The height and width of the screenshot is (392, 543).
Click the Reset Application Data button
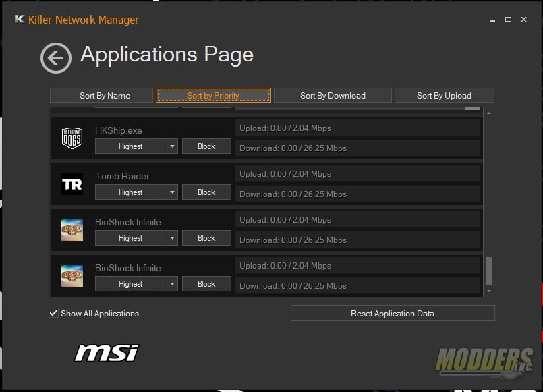[x=393, y=313]
